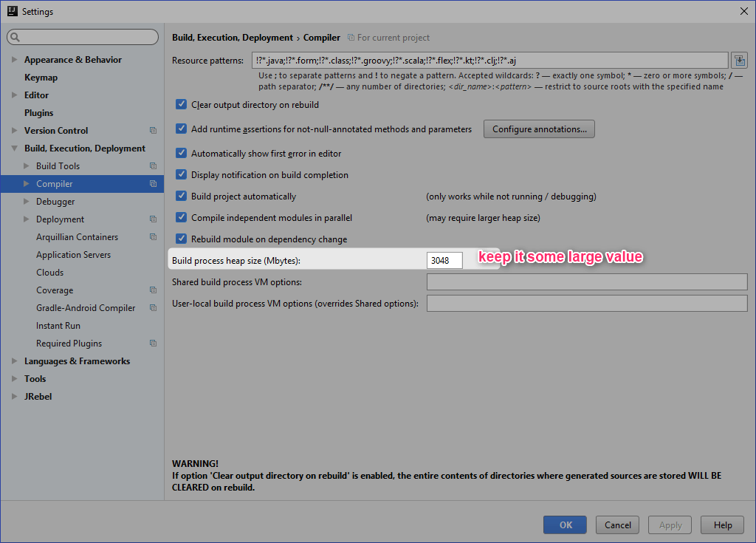This screenshot has width=756, height=543.
Task: Expand the Appearance & Behavior section
Action: 15,59
